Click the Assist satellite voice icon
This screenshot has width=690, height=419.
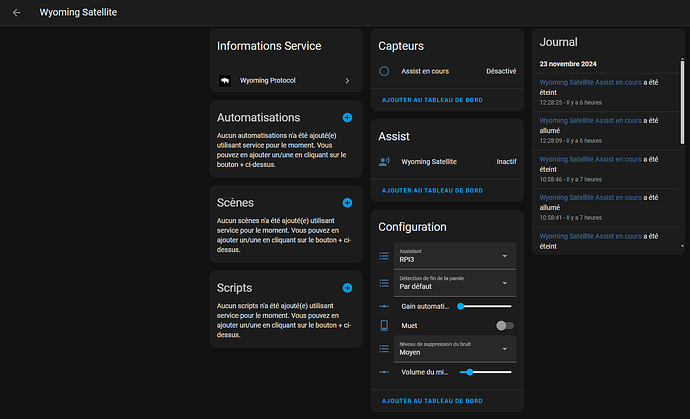click(x=384, y=162)
